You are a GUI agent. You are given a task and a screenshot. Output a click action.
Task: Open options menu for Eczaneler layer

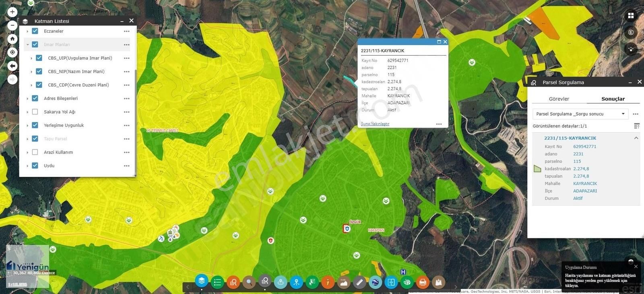tap(127, 31)
